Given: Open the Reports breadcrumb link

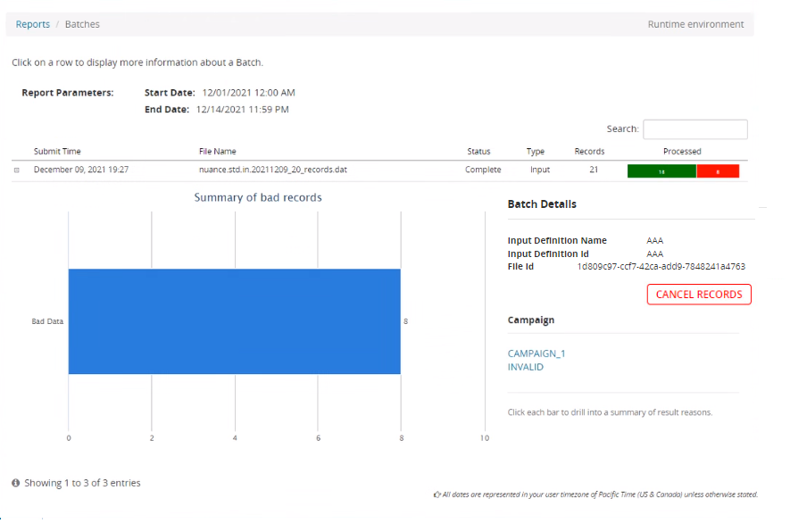Looking at the screenshot, I should 33,24.
